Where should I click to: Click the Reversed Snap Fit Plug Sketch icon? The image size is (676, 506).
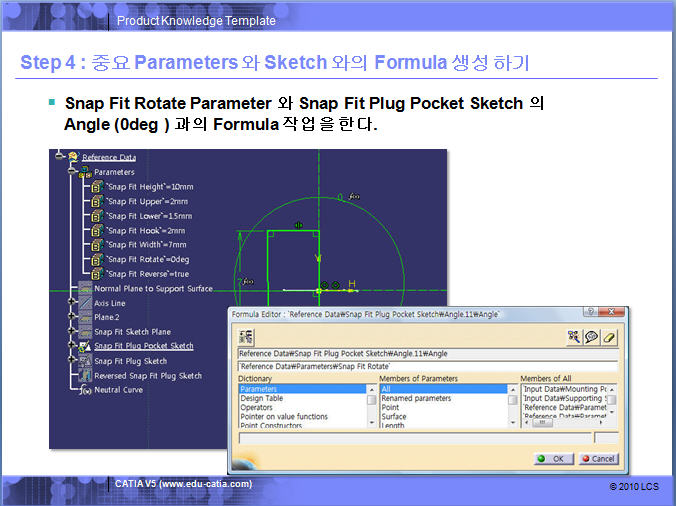pos(85,376)
